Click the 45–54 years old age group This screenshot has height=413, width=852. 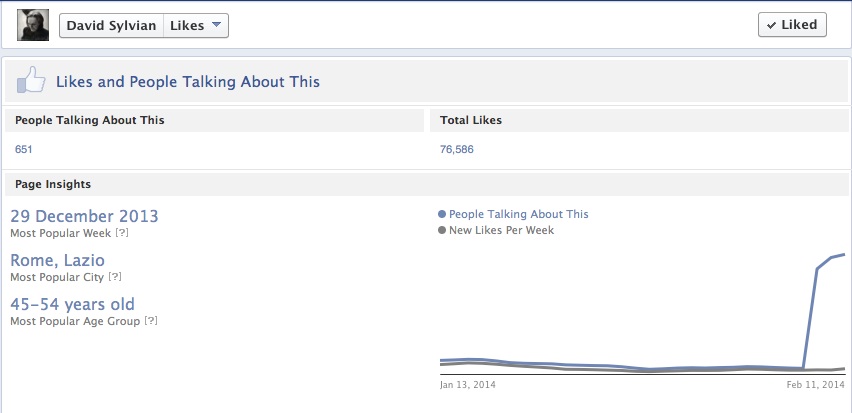click(x=72, y=304)
